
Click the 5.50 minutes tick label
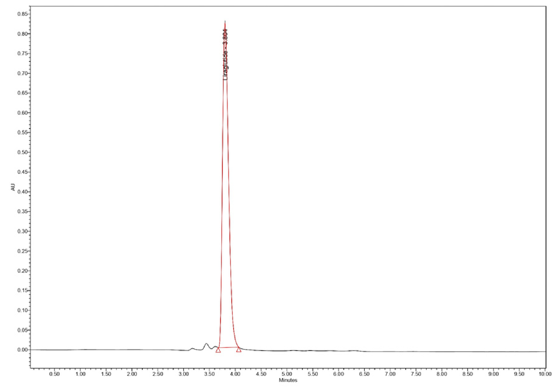[313, 374]
